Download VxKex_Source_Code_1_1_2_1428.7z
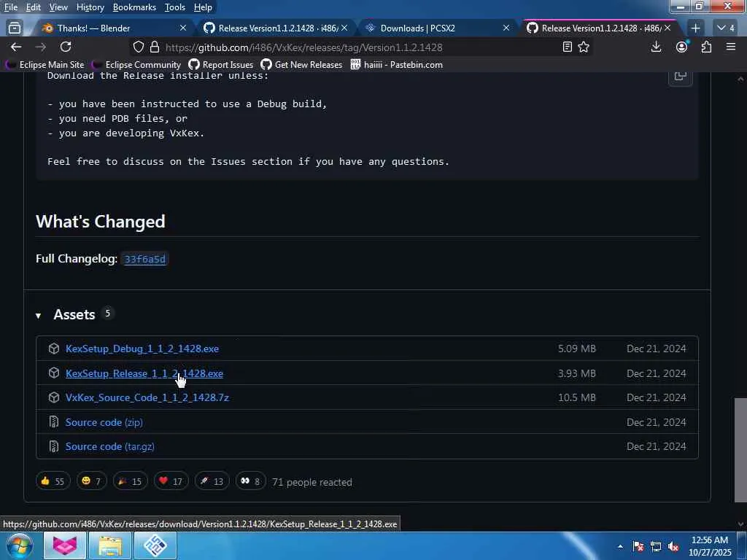747x560 pixels. pos(147,397)
